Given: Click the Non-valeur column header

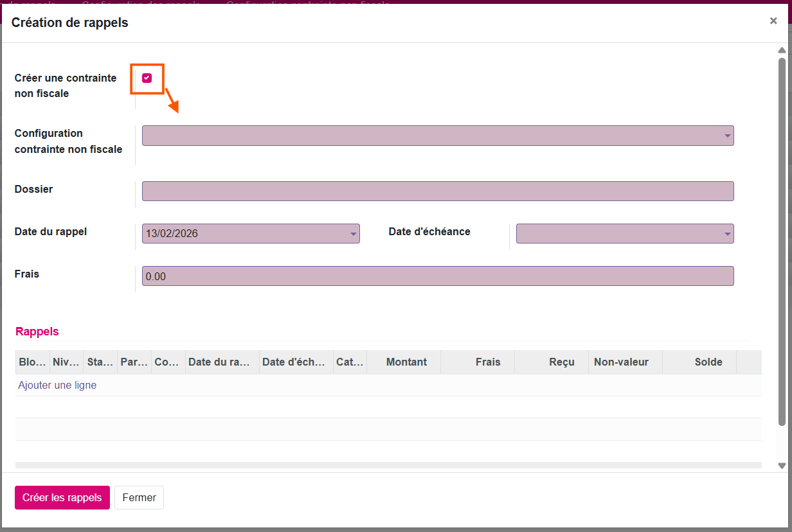Looking at the screenshot, I should click(621, 362).
